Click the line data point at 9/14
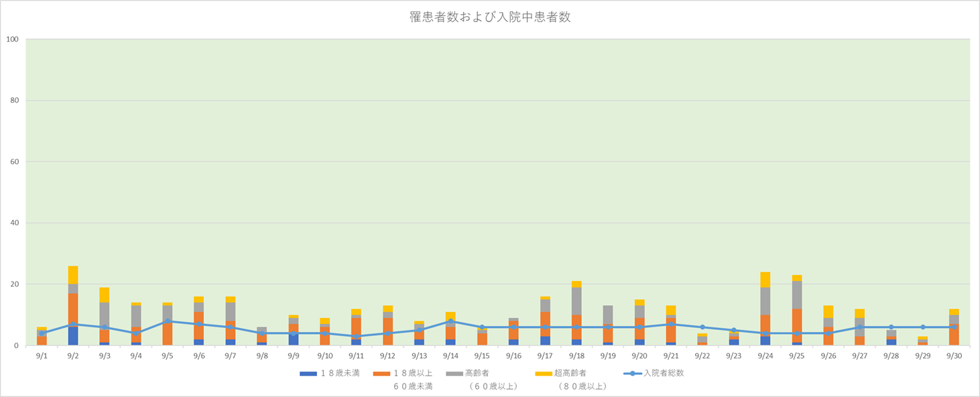The image size is (980, 397). pos(450,321)
